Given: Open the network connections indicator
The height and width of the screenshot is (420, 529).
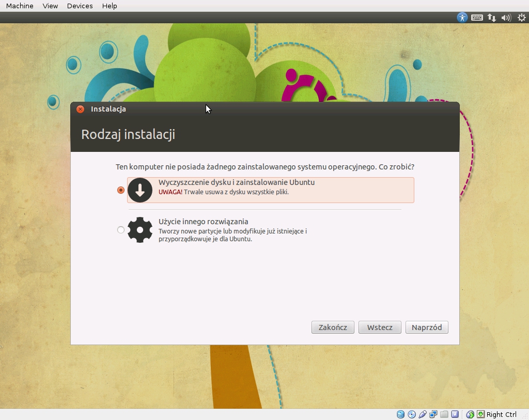Looking at the screenshot, I should tap(492, 18).
